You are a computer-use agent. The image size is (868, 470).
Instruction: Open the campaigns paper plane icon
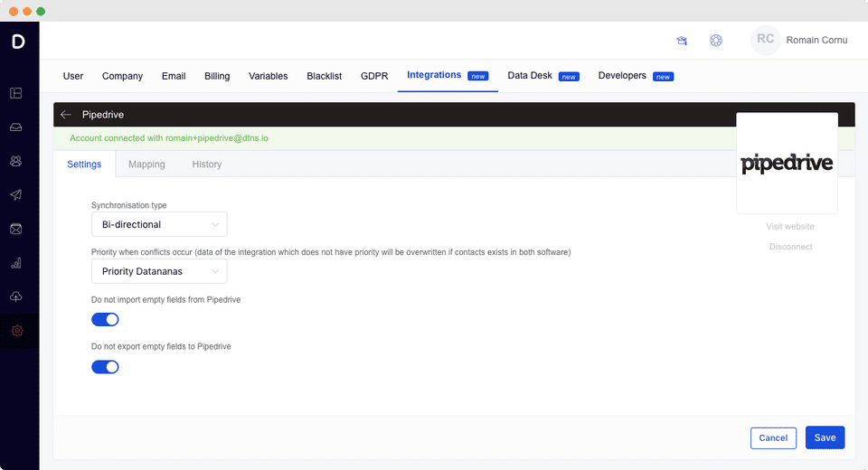click(16, 195)
